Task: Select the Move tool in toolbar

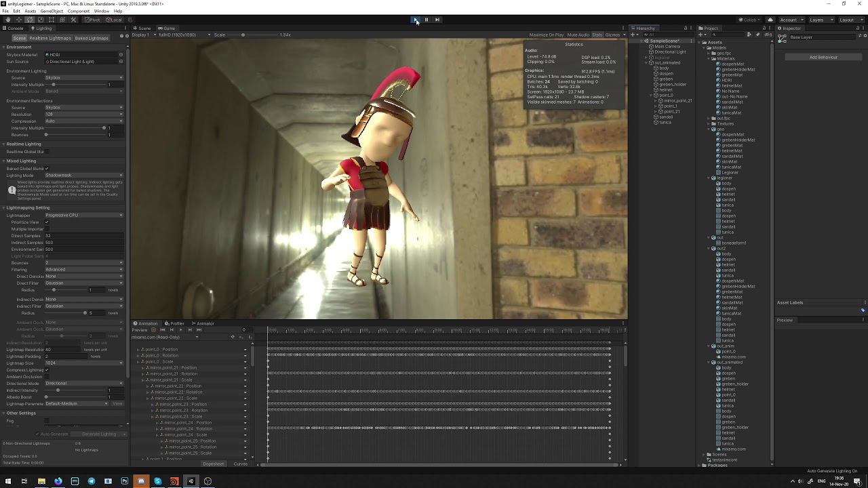Action: click(19, 20)
